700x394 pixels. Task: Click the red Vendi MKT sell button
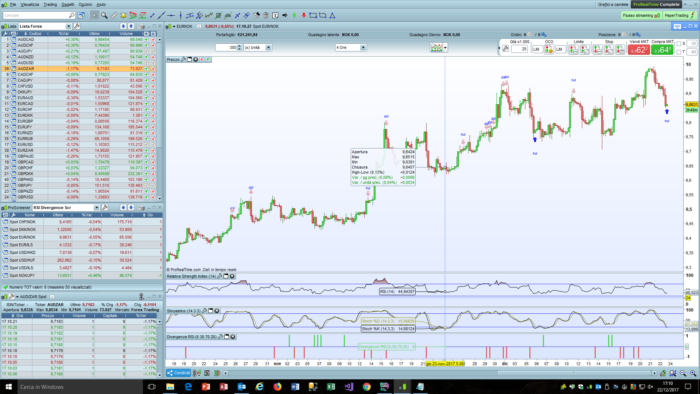coord(638,50)
